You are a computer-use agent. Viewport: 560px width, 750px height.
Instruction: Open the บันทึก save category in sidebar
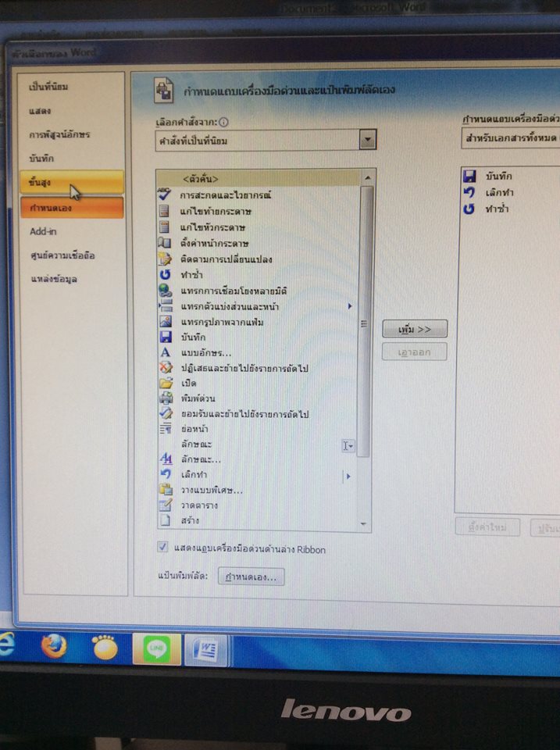click(41, 159)
